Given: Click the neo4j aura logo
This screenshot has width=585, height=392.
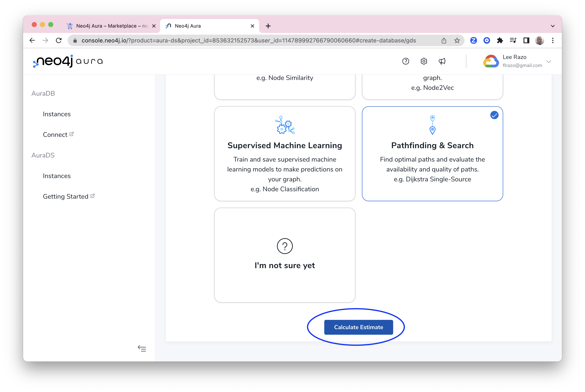Looking at the screenshot, I should point(68,61).
